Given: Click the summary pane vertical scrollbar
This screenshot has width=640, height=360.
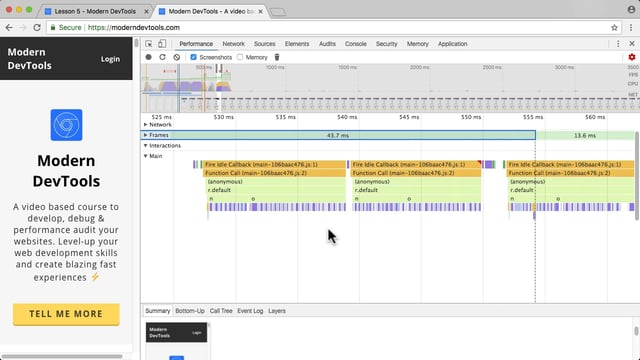Looking at the screenshot, I should click(x=636, y=331).
